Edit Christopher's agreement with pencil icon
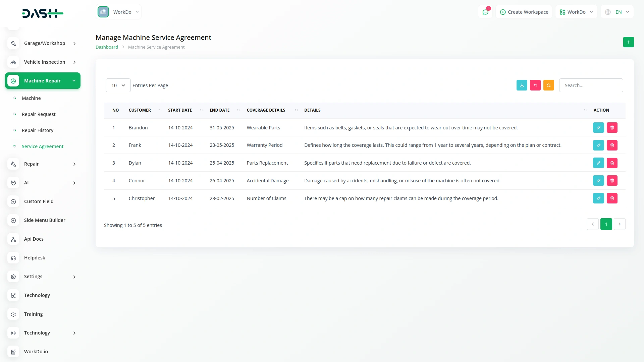 click(x=598, y=198)
